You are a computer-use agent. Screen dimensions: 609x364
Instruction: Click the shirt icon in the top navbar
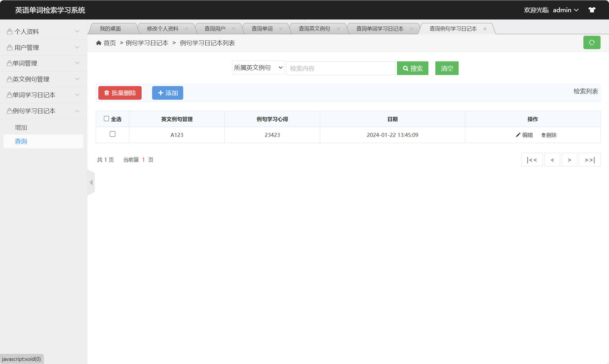point(592,10)
